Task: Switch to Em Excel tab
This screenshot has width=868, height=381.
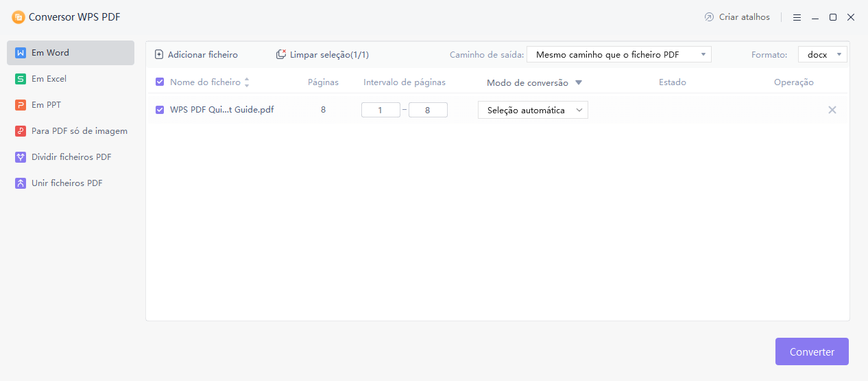Action: [71, 79]
